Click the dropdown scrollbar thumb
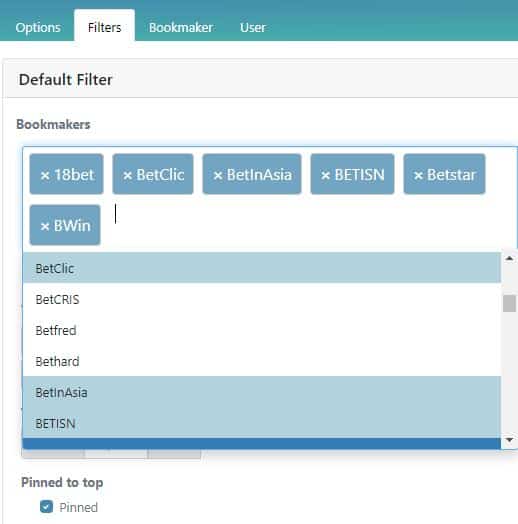Viewport: 518px width, 524px height. coord(509,303)
